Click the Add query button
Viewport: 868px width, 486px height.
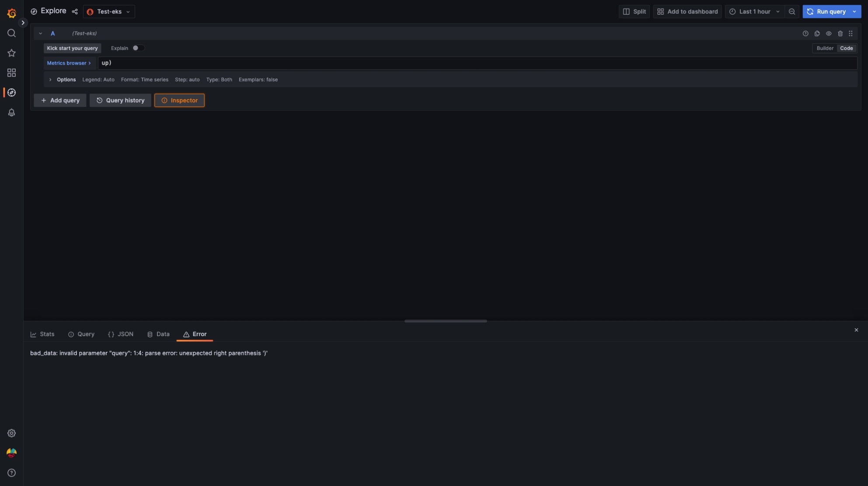pyautogui.click(x=59, y=100)
